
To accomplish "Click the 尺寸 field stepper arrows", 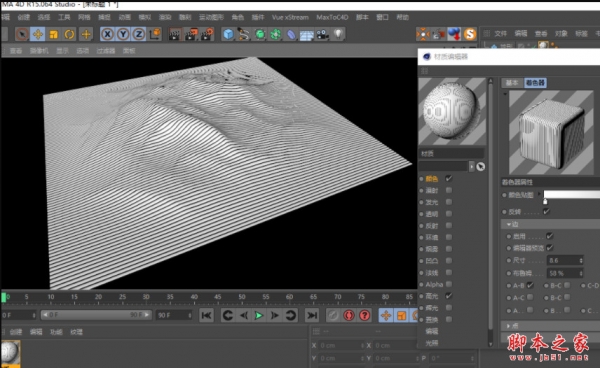I will pyautogui.click(x=581, y=261).
